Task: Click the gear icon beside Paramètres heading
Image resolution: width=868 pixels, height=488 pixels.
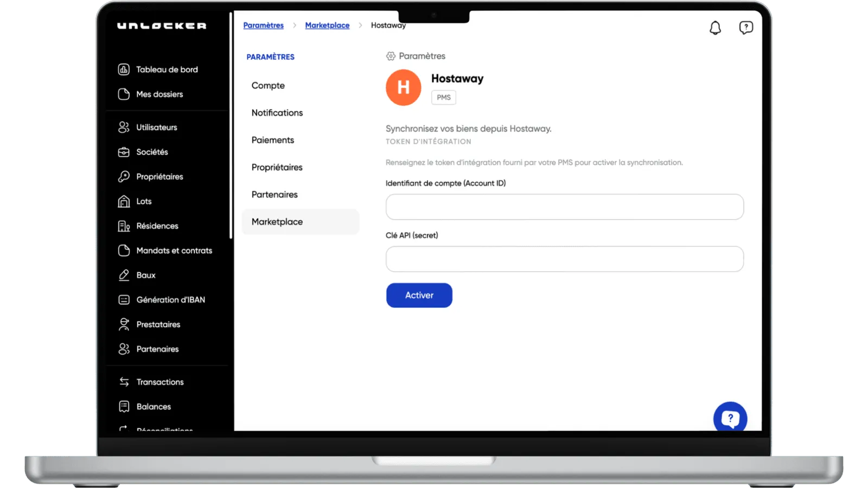Action: point(391,56)
